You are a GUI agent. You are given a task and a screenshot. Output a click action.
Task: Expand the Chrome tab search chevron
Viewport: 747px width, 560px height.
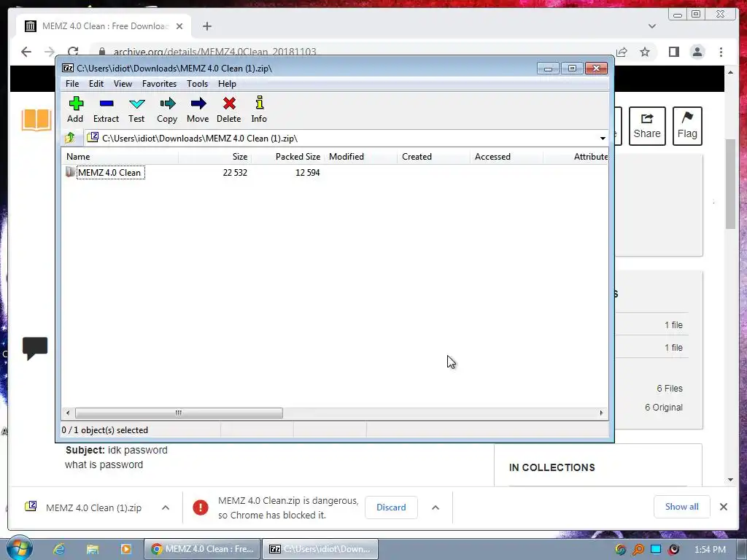click(652, 26)
